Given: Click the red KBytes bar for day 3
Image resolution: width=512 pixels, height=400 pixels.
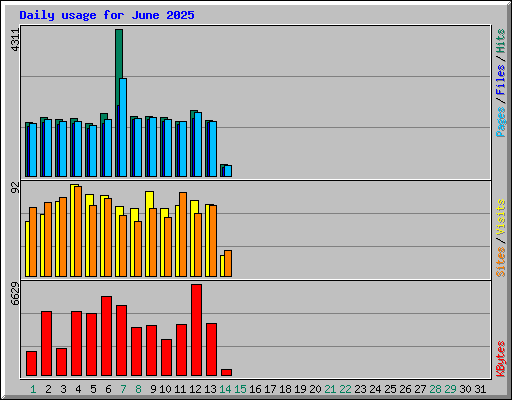Looking at the screenshot, I should [x=61, y=362].
